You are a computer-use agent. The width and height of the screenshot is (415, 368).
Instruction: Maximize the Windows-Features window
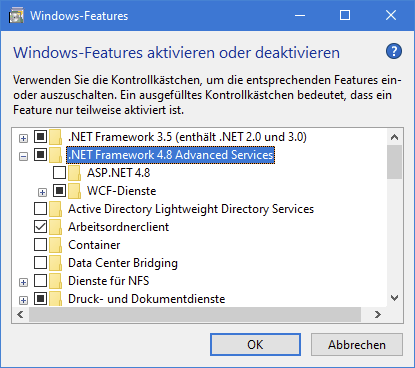tap(345, 15)
